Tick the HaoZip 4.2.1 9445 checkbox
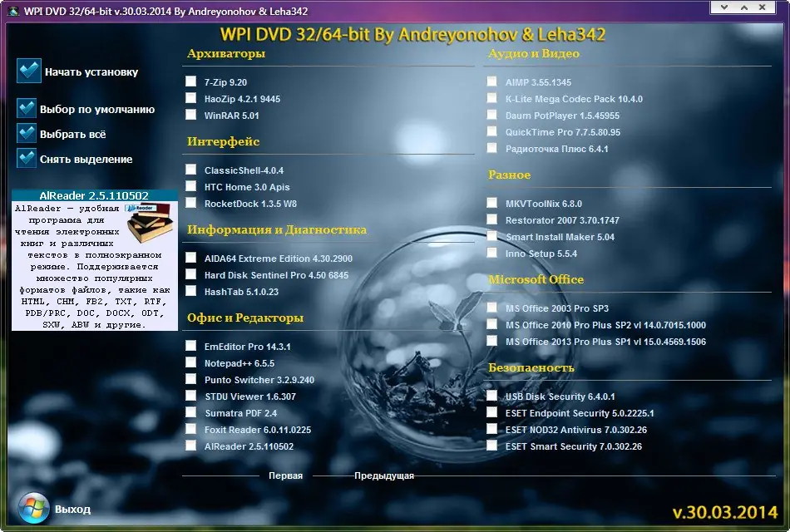This screenshot has width=790, height=532. [x=191, y=98]
